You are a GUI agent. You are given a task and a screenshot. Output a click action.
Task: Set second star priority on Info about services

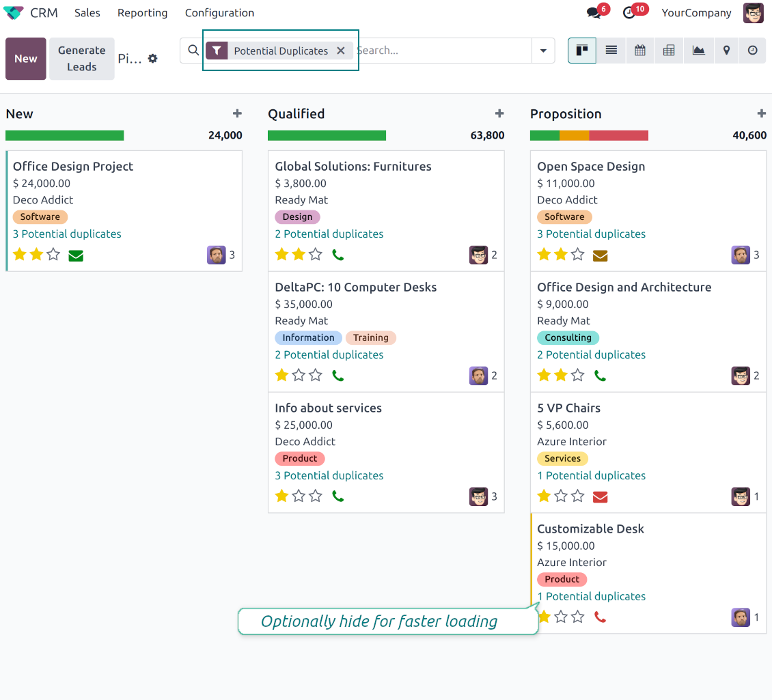point(299,496)
